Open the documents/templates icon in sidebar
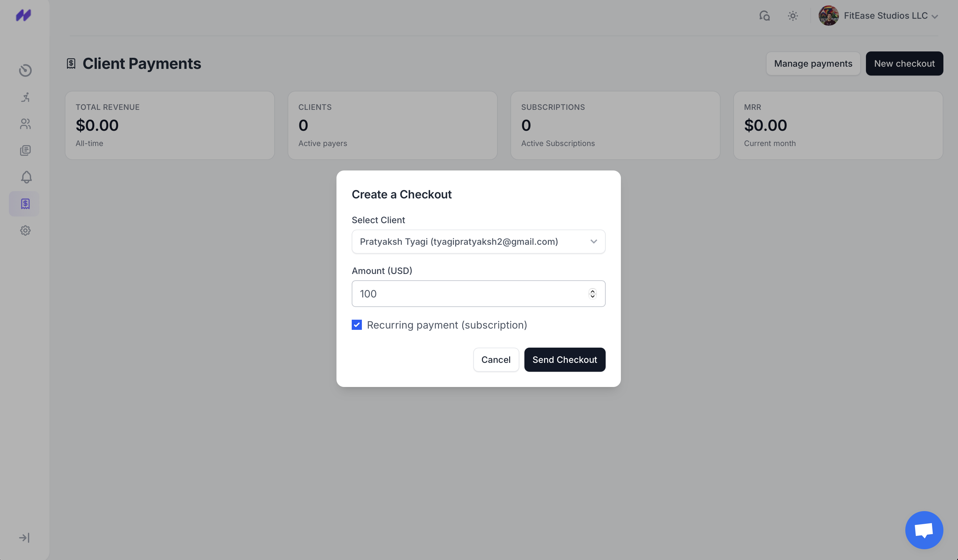 [25, 150]
